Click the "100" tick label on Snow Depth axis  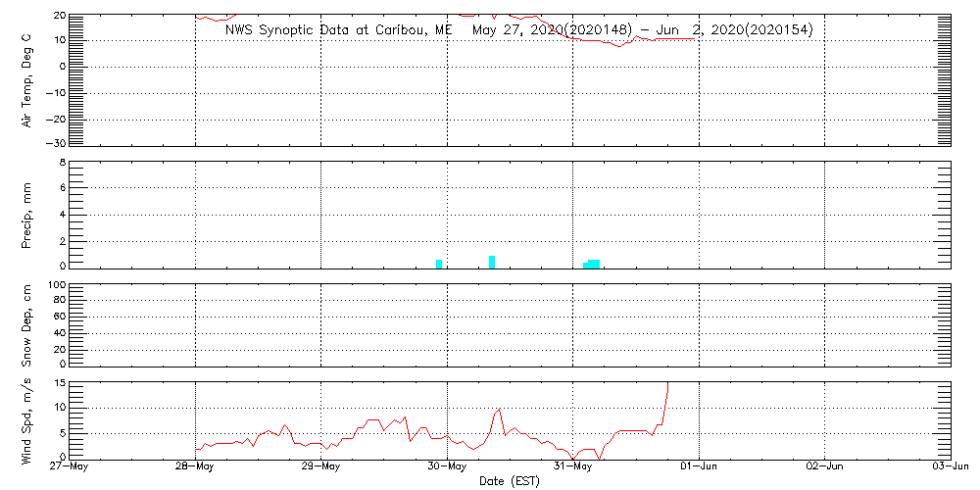(56, 285)
